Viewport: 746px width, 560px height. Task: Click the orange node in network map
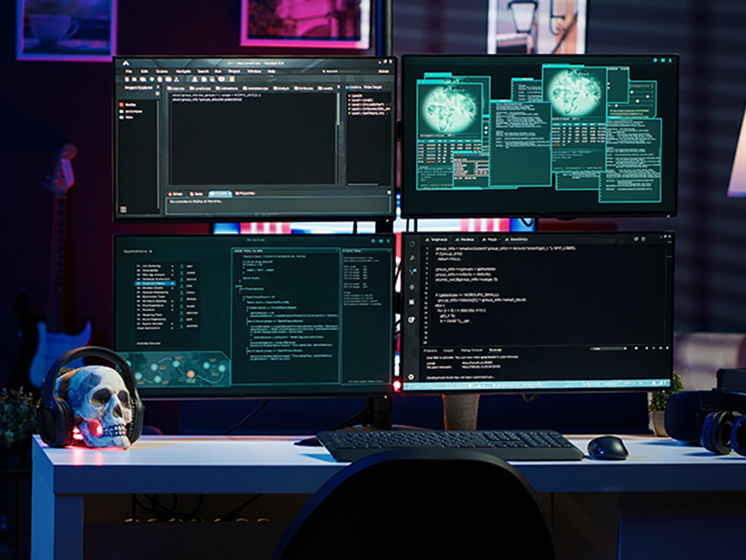191,374
